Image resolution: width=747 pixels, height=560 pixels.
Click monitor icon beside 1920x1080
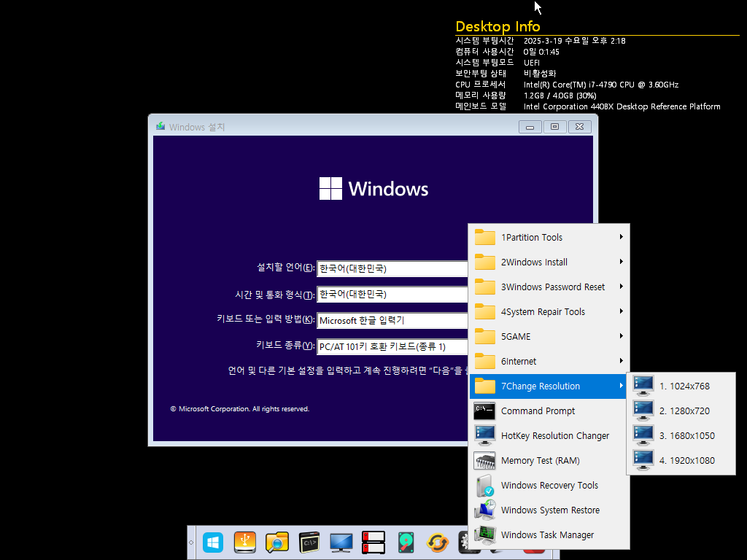coord(643,460)
